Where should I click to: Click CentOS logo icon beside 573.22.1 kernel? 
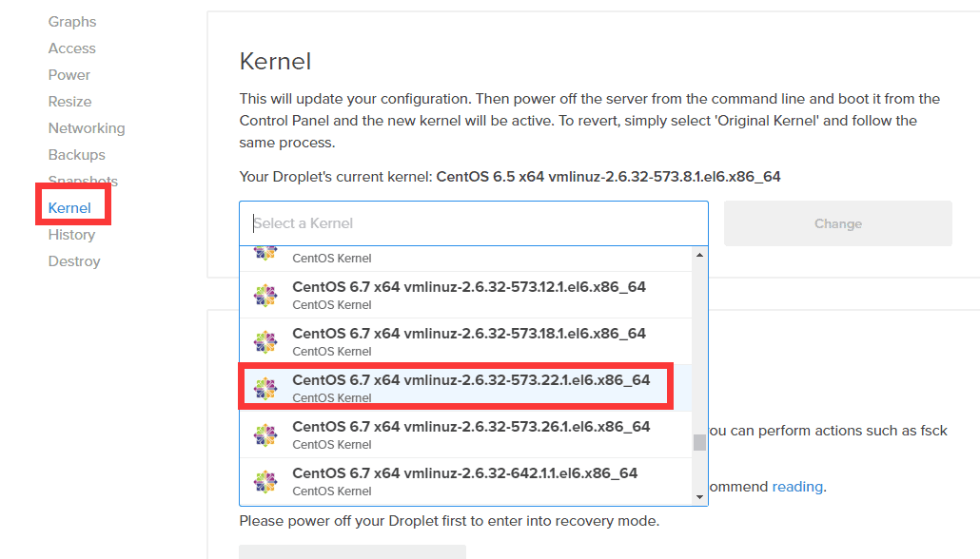click(x=265, y=389)
